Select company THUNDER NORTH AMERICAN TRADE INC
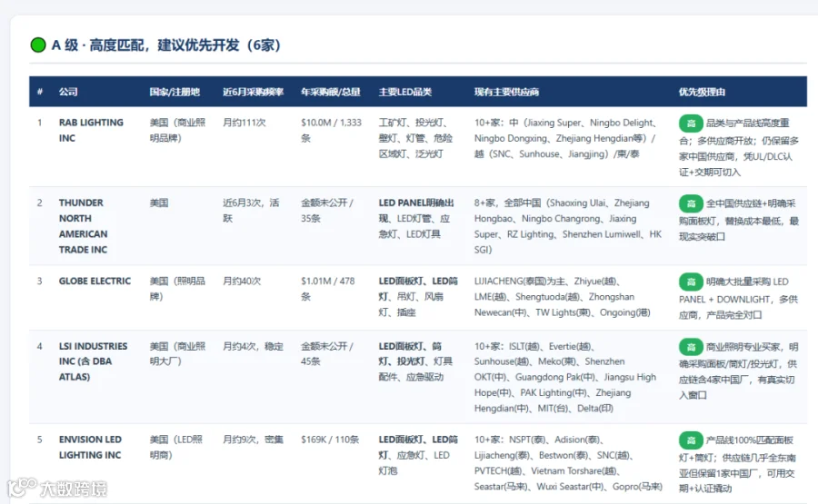The width and height of the screenshot is (818, 504). 83,226
